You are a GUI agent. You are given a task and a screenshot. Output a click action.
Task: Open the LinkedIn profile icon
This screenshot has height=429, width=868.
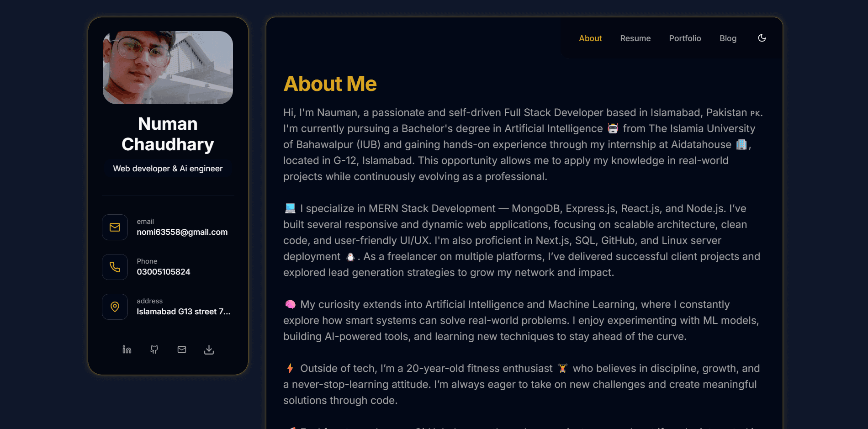pos(127,350)
